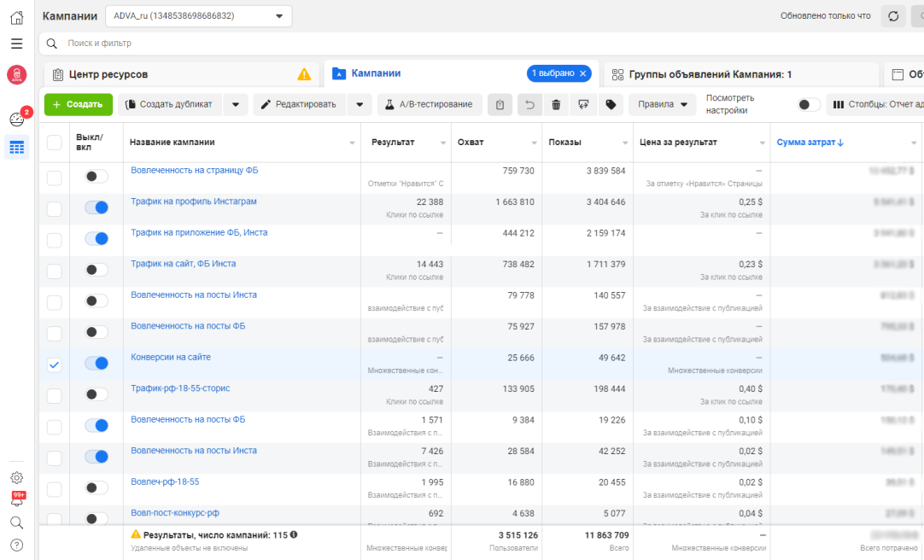The height and width of the screenshot is (560, 924).
Task: Clear selection with X on '1 выбрано' chip
Action: point(582,73)
